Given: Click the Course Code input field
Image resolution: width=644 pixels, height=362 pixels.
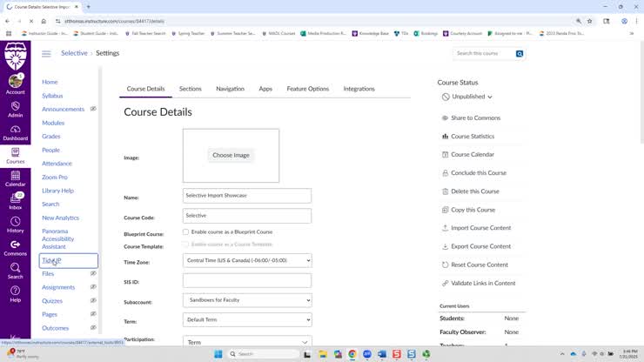Looking at the screenshot, I should coord(247,216).
